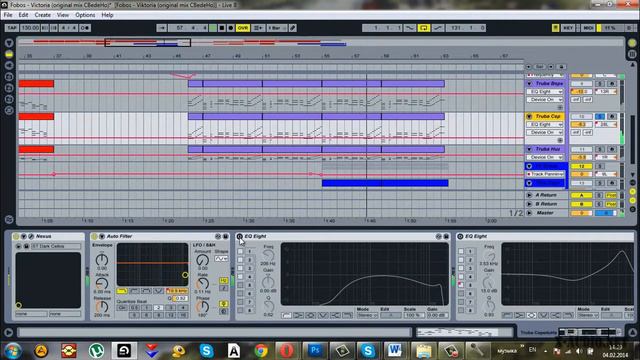Open the Edit menu

pyautogui.click(x=23, y=15)
